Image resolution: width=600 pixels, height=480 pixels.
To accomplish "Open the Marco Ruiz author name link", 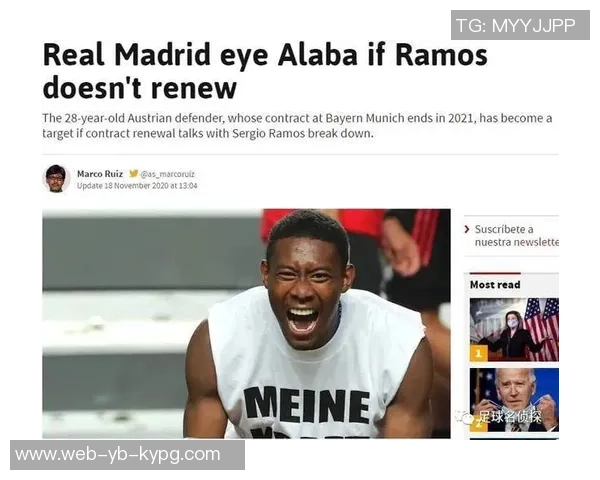I will point(100,174).
